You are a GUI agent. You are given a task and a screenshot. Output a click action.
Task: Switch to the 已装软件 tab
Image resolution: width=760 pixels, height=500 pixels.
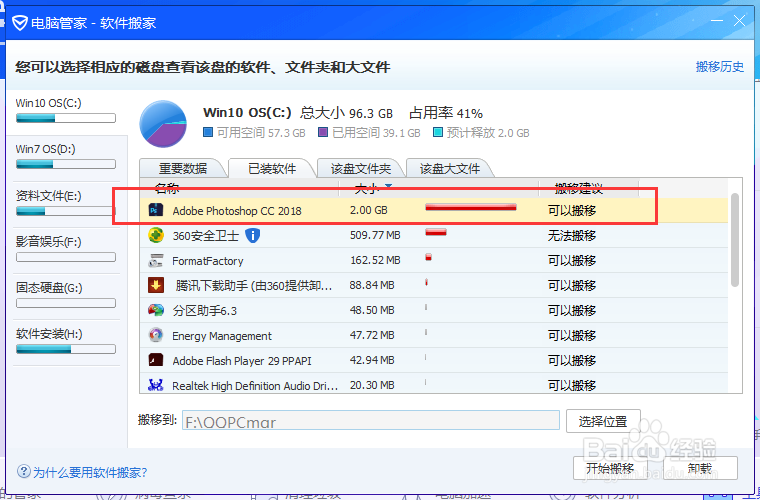tap(272, 168)
